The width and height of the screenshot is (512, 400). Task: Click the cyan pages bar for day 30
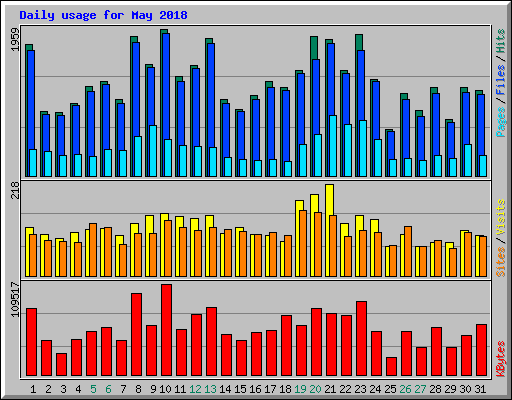[x=468, y=160]
